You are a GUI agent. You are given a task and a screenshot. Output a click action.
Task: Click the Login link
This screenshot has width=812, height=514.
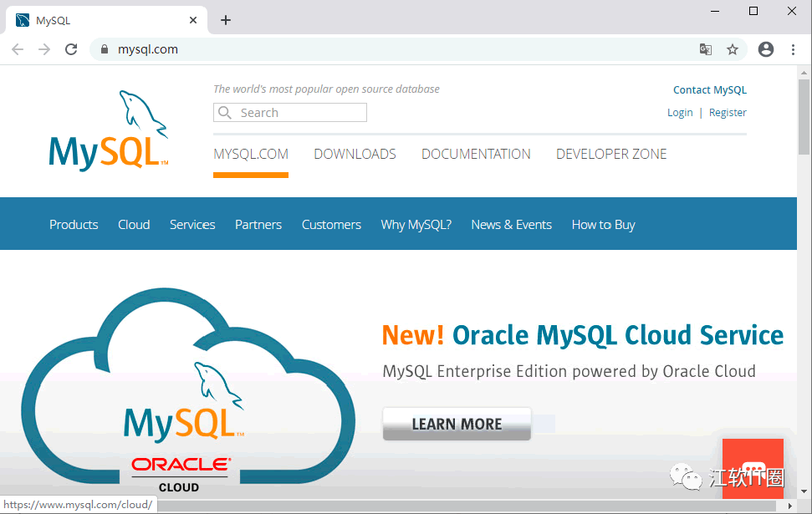coord(680,112)
